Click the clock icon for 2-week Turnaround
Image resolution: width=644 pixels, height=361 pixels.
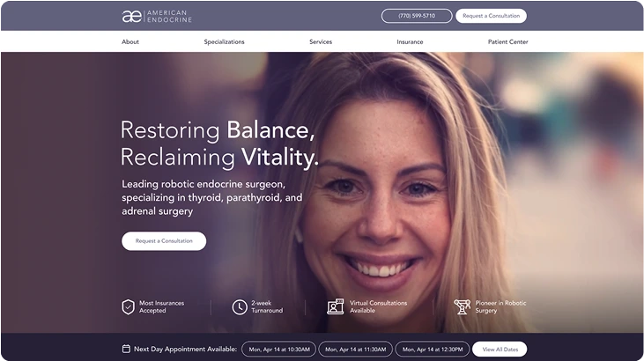coord(240,306)
